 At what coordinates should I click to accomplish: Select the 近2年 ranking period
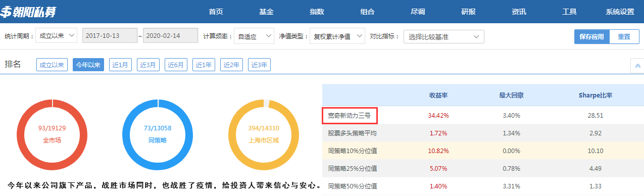click(x=232, y=65)
